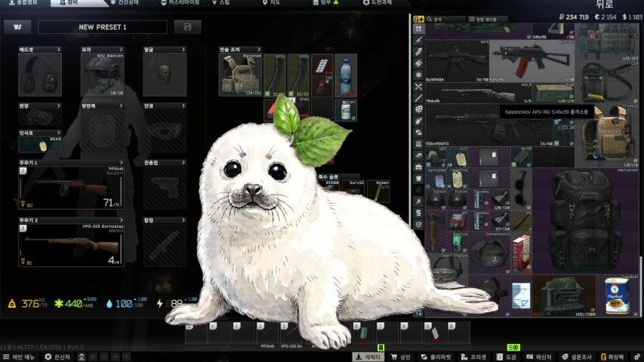This screenshot has width=644, height=362.
Task: Click the health value 440
Action: coord(75,304)
